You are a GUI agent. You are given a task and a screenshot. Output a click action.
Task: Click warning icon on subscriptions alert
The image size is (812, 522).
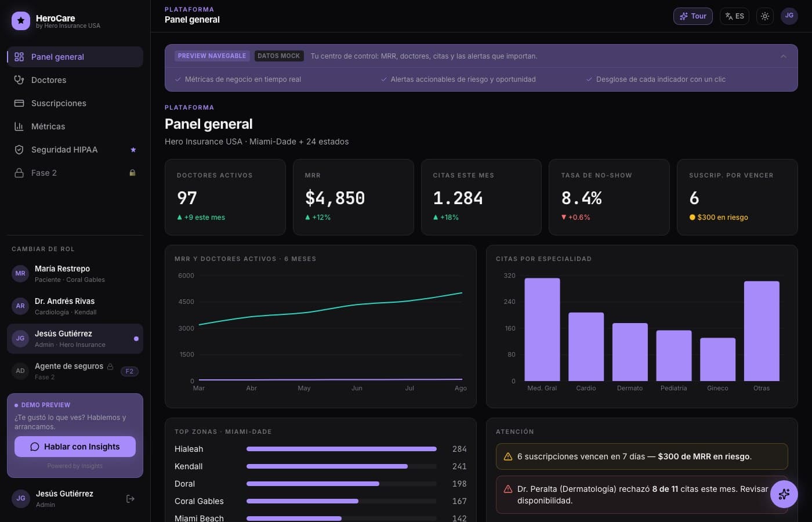point(508,456)
